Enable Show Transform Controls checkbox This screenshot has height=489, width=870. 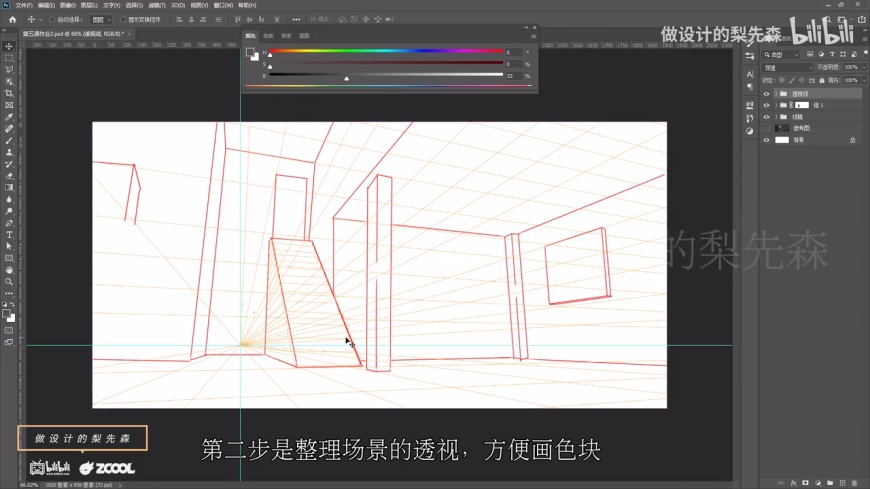[x=123, y=19]
